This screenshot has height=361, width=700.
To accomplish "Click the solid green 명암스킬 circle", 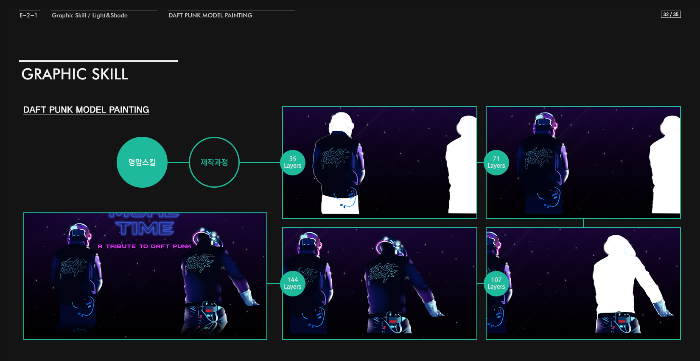I will tap(142, 162).
